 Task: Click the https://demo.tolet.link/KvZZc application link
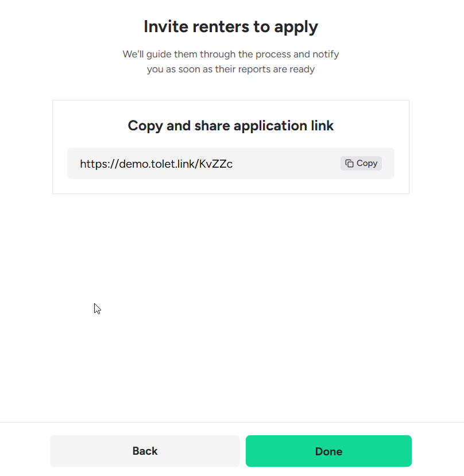tap(156, 164)
